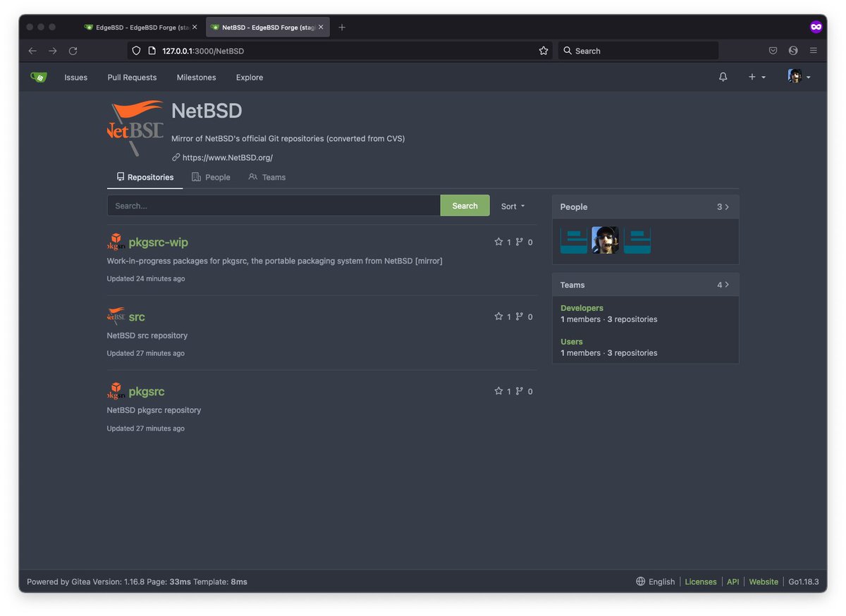Click the pkgsrc repository avatar

click(x=116, y=391)
